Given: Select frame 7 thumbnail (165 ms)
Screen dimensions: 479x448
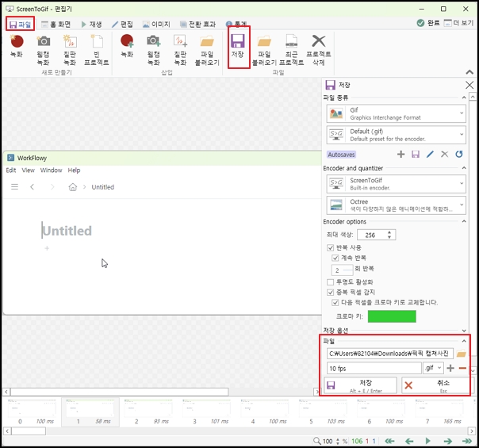Looking at the screenshot, I should [440, 412].
